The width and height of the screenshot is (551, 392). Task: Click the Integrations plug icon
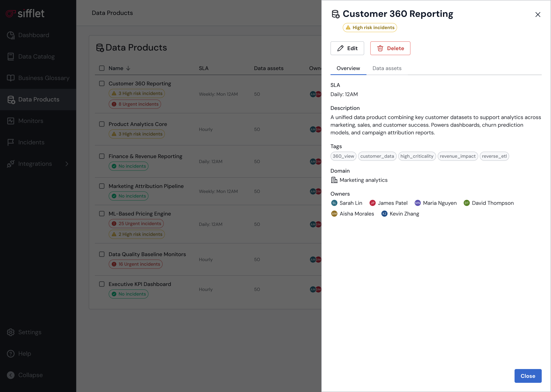click(x=11, y=164)
